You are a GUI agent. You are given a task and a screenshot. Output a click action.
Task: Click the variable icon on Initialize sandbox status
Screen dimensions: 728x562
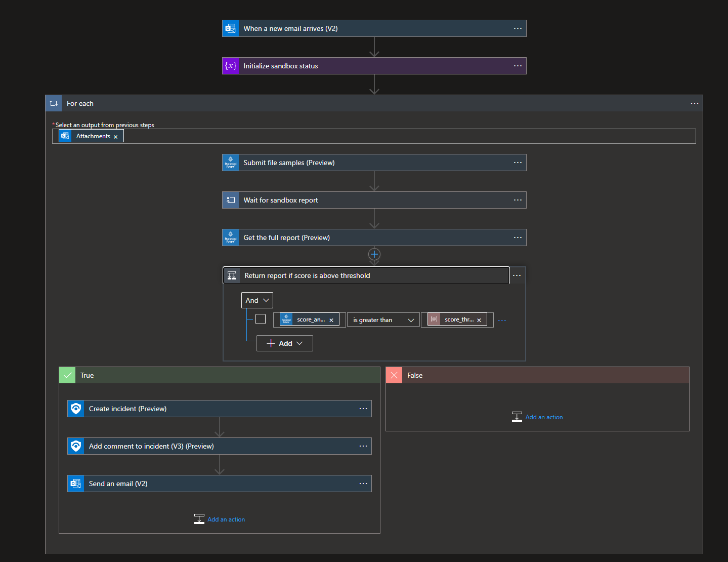(x=231, y=66)
